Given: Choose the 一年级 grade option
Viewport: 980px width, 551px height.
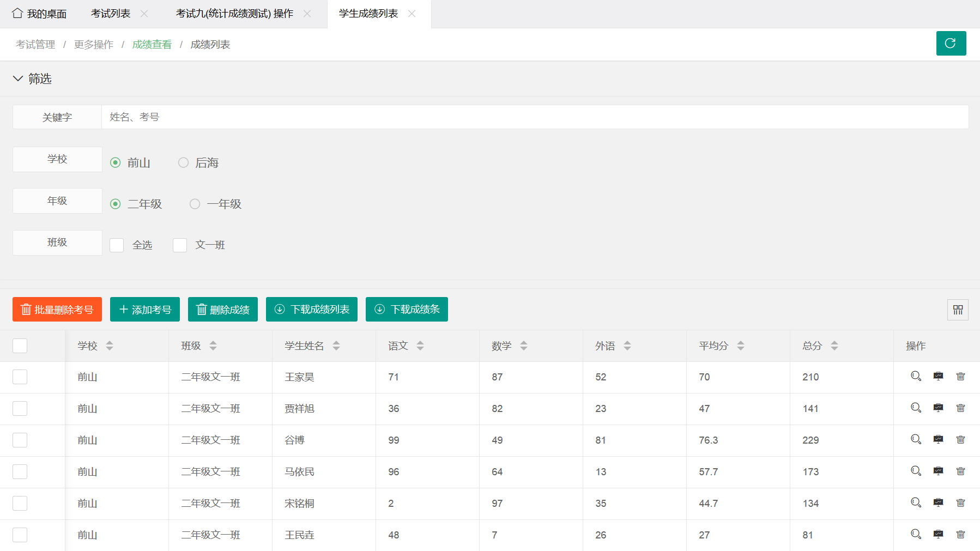Looking at the screenshot, I should 195,204.
